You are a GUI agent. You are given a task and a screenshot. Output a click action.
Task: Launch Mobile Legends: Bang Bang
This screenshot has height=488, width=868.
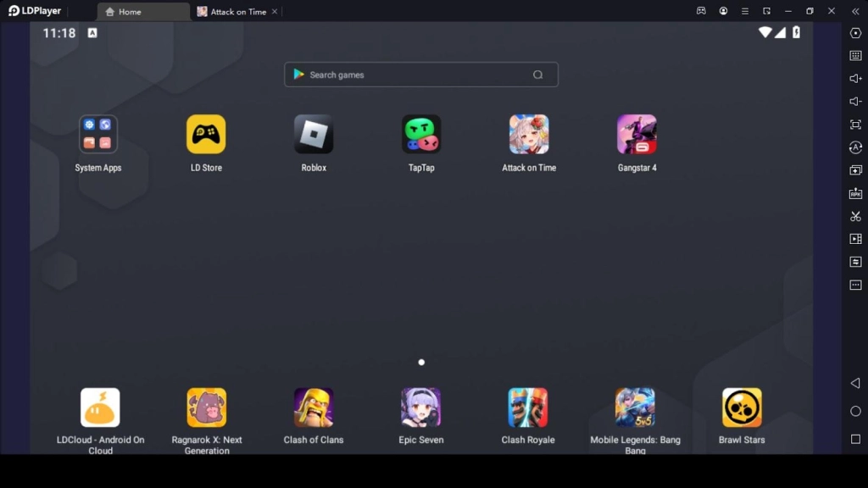(635, 408)
